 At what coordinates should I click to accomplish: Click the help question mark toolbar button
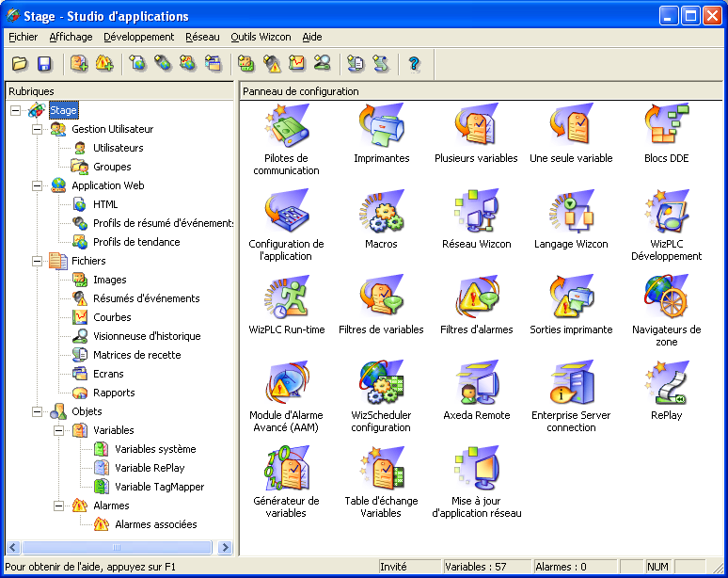[x=414, y=64]
